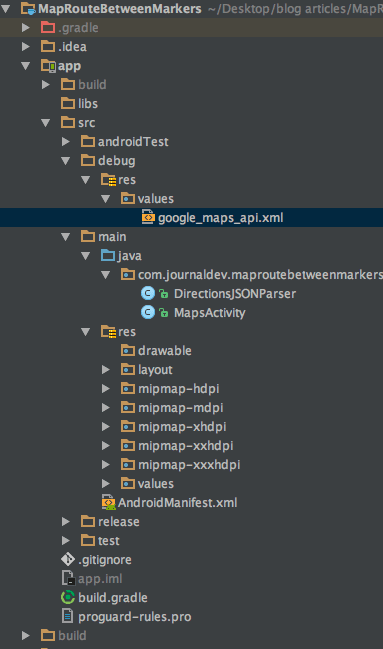Viewport: 383px width, 649px height.
Task: Click the app module icon
Action: (x=48, y=66)
